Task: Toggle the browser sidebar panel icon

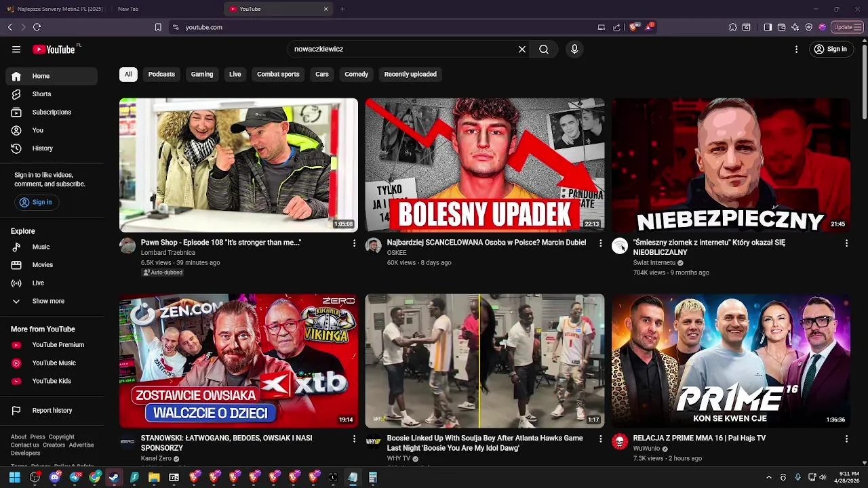Action: (x=768, y=27)
